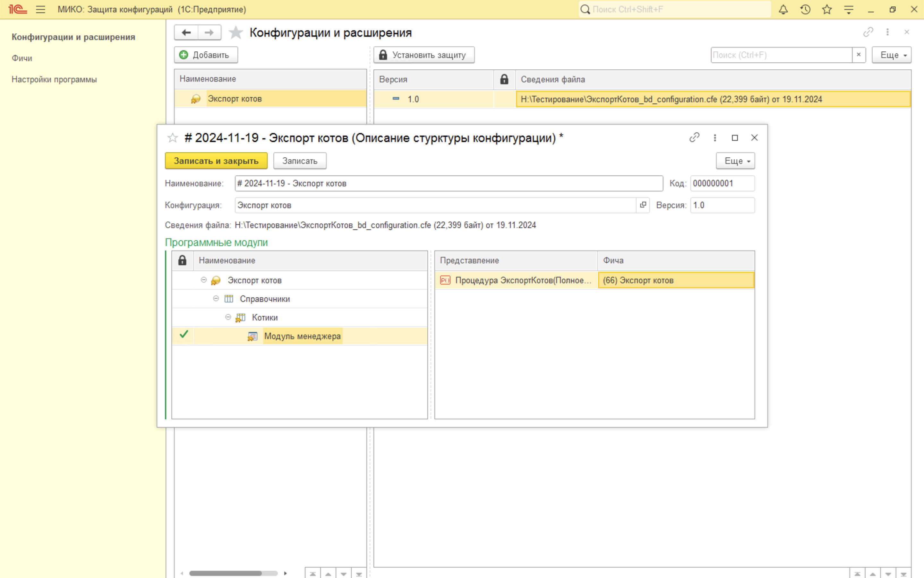Open the Еще dropdown in dialog
Viewport: 924px width, 578px height.
click(735, 161)
